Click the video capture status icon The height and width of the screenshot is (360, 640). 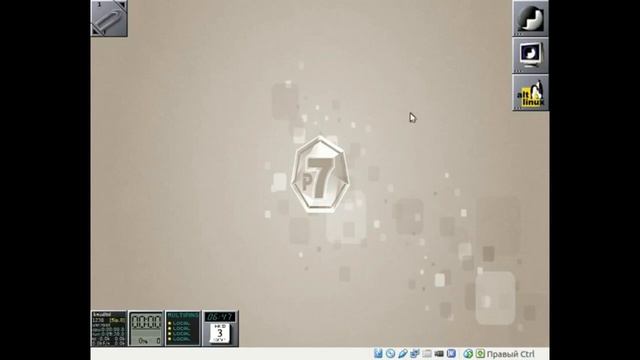click(439, 353)
